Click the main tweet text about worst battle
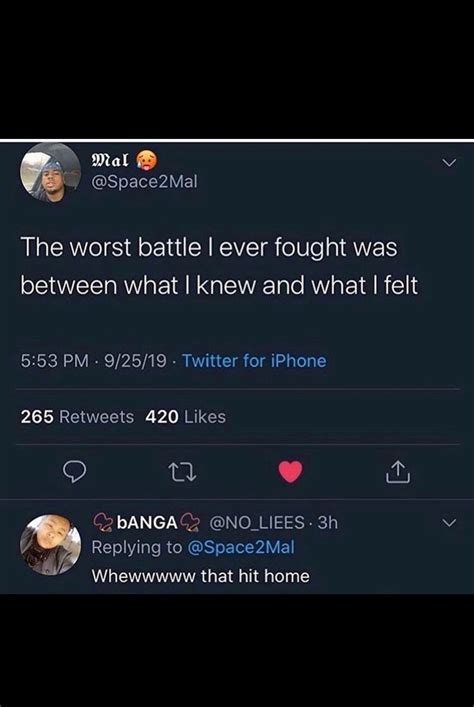The image size is (474, 707). (x=219, y=266)
